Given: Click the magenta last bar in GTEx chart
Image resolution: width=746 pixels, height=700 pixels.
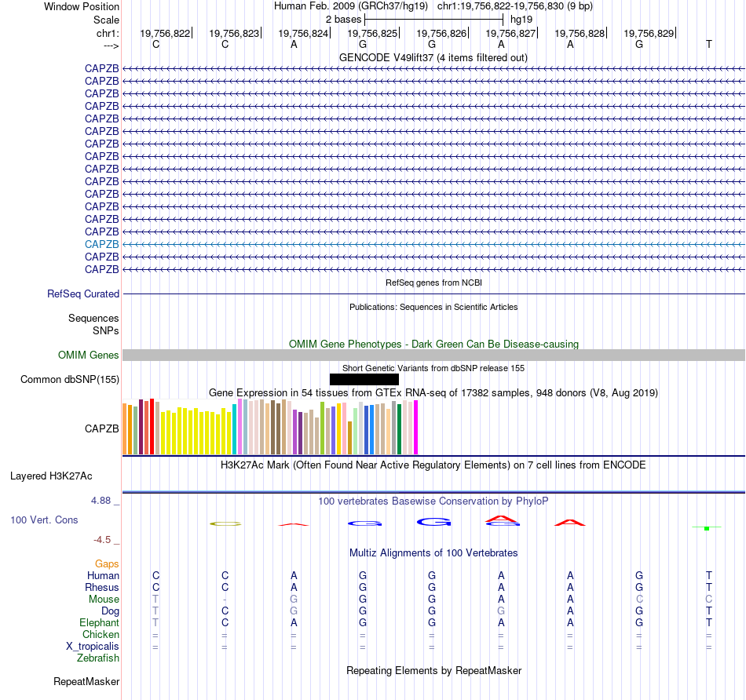Looking at the screenshot, I should (416, 427).
